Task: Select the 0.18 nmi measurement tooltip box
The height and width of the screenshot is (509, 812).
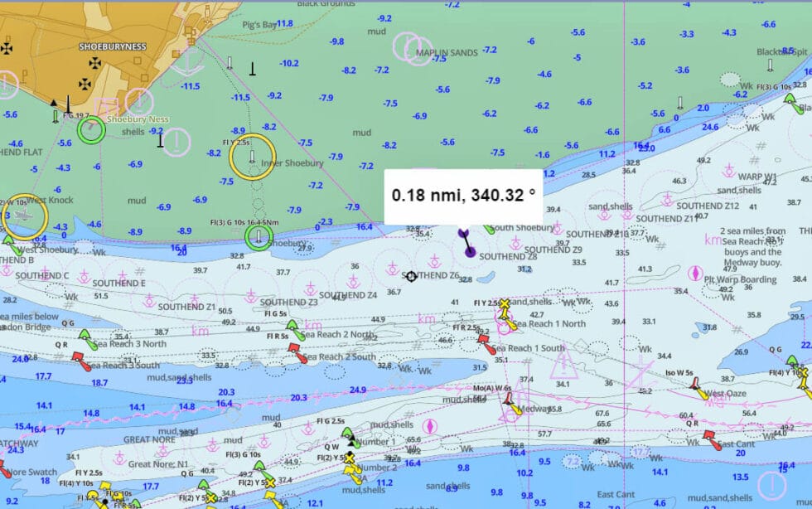Action: [464, 193]
